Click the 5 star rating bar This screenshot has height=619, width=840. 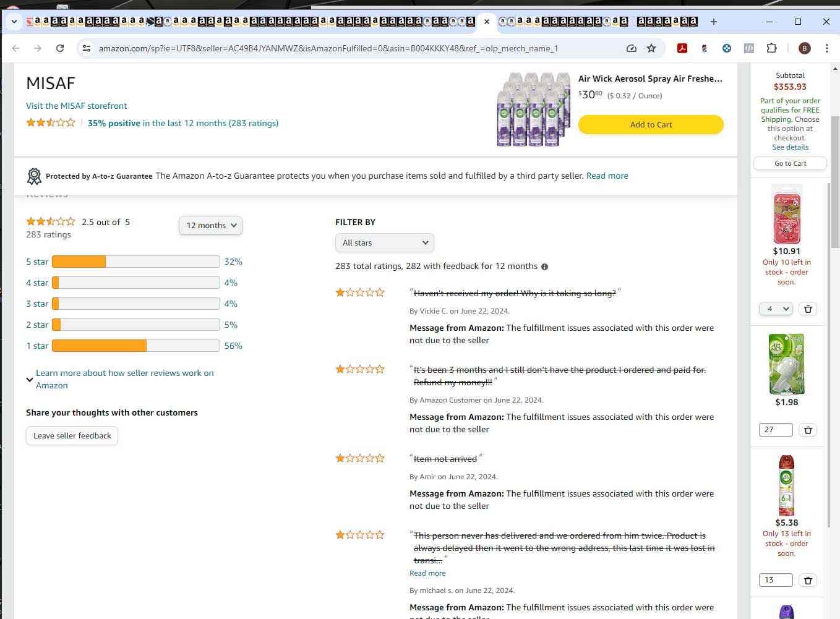[136, 262]
